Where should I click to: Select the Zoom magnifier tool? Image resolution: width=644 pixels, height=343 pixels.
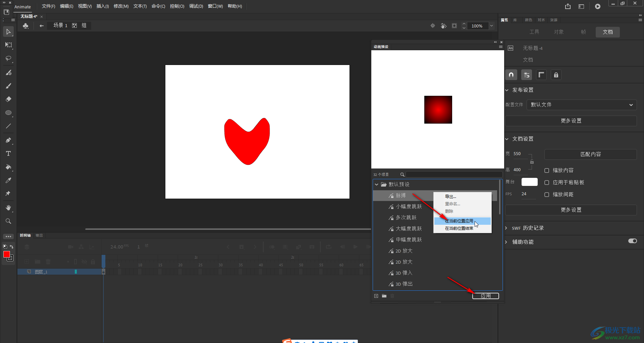coord(8,221)
